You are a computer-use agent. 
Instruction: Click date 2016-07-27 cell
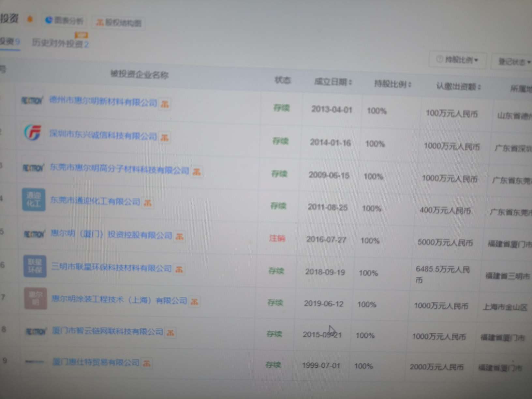pos(326,239)
